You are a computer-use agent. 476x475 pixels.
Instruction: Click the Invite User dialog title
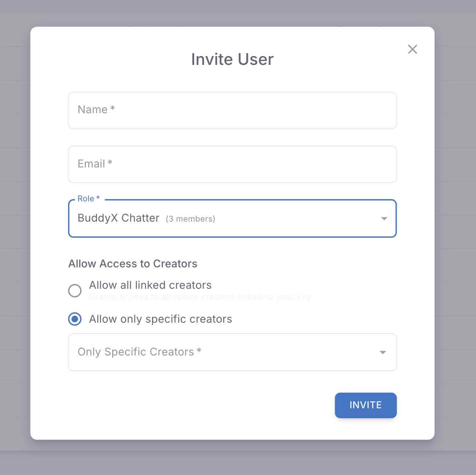pyautogui.click(x=232, y=59)
